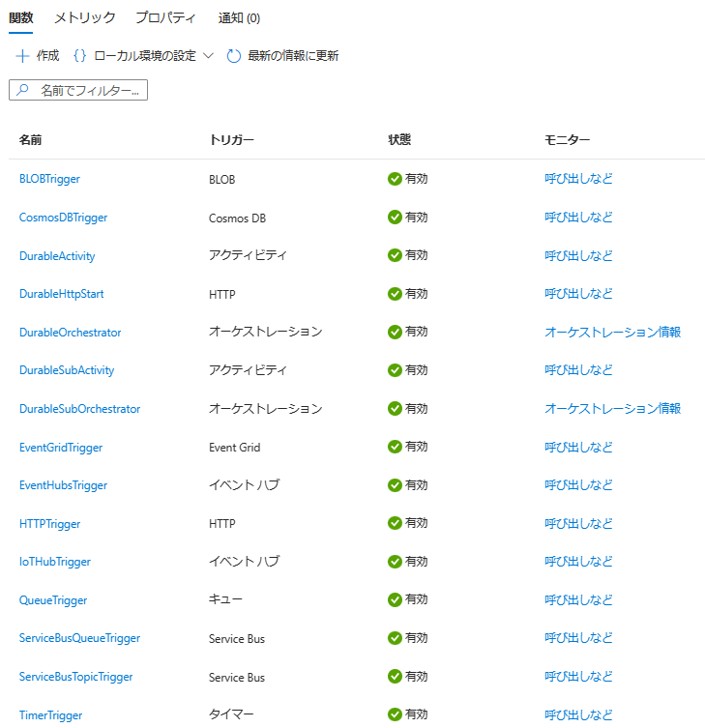Image resolution: width=705 pixels, height=728 pixels.
Task: Click the curly braces icon for ローカル環境の設定
Action: click(x=79, y=56)
